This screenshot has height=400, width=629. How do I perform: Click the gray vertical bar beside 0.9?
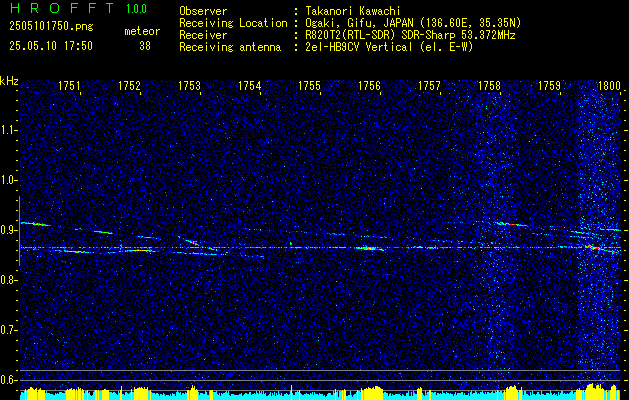point(19,231)
